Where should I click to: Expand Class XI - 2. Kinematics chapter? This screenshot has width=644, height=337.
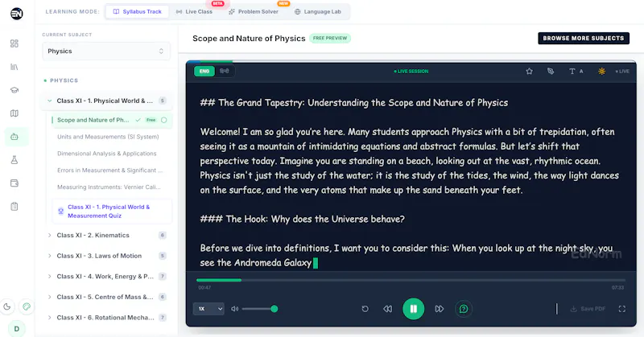(106, 235)
